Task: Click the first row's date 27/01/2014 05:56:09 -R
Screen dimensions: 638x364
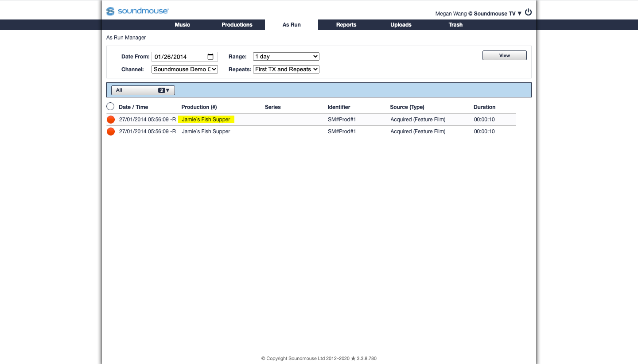Action: point(148,120)
